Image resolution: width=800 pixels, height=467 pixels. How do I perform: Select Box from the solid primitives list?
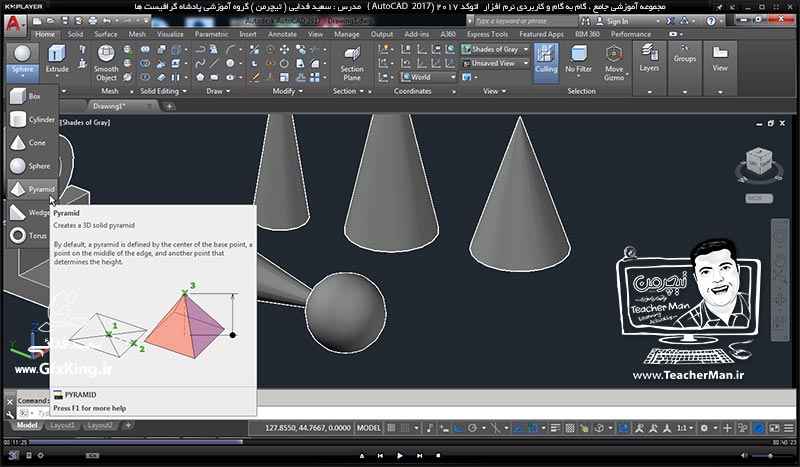(x=32, y=96)
